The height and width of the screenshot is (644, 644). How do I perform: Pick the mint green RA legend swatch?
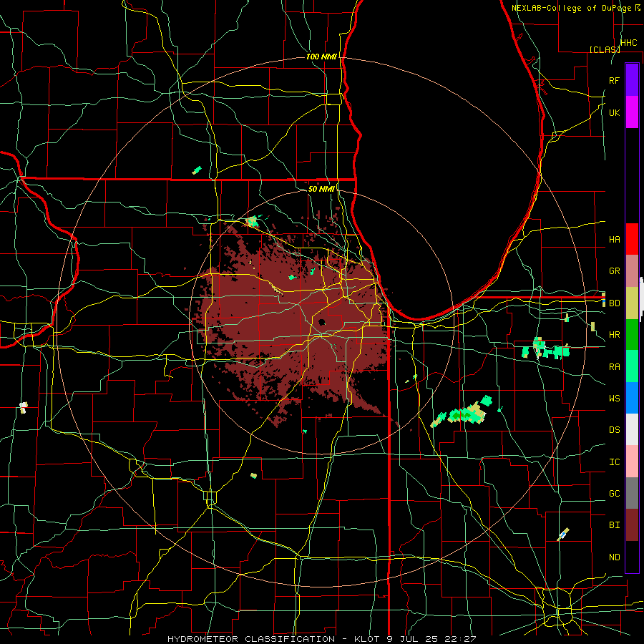click(x=632, y=366)
